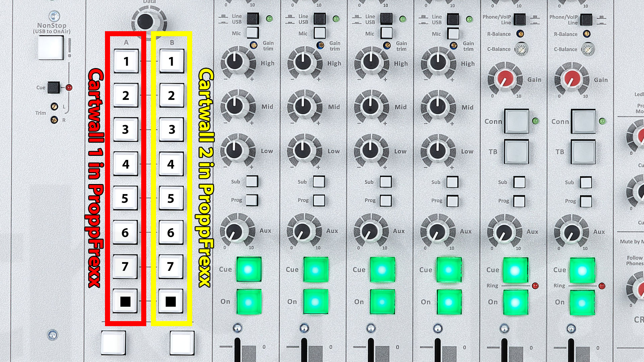The image size is (644, 362).
Task: Switch On the first mic channel
Action: tap(249, 302)
